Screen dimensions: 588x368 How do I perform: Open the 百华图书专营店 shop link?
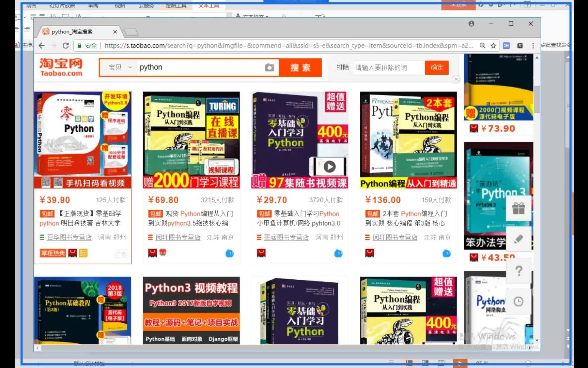[69, 237]
